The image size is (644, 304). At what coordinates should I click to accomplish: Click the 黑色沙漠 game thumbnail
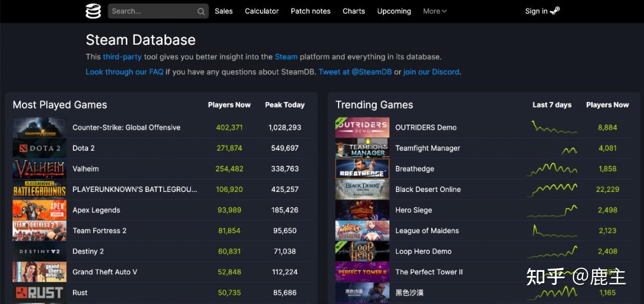pos(363,293)
